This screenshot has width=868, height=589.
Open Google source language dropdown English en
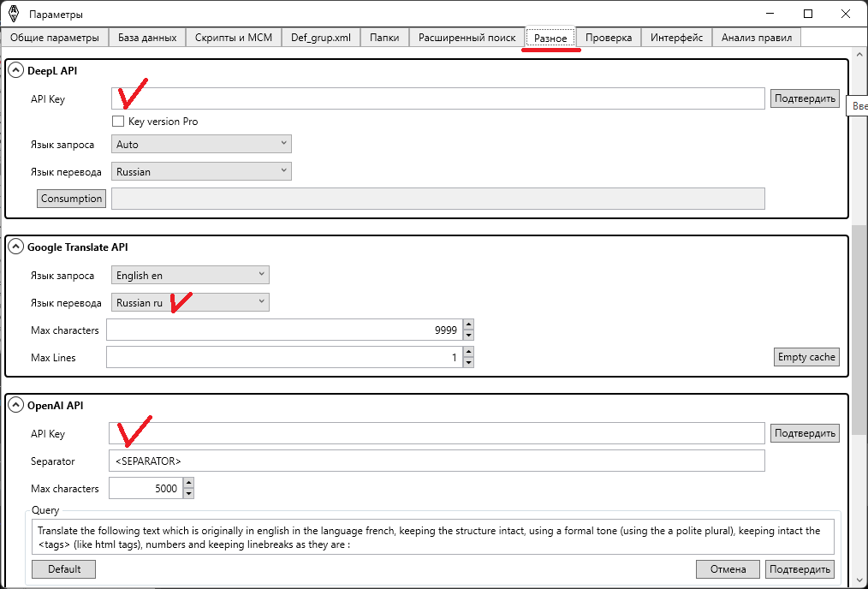click(x=190, y=275)
